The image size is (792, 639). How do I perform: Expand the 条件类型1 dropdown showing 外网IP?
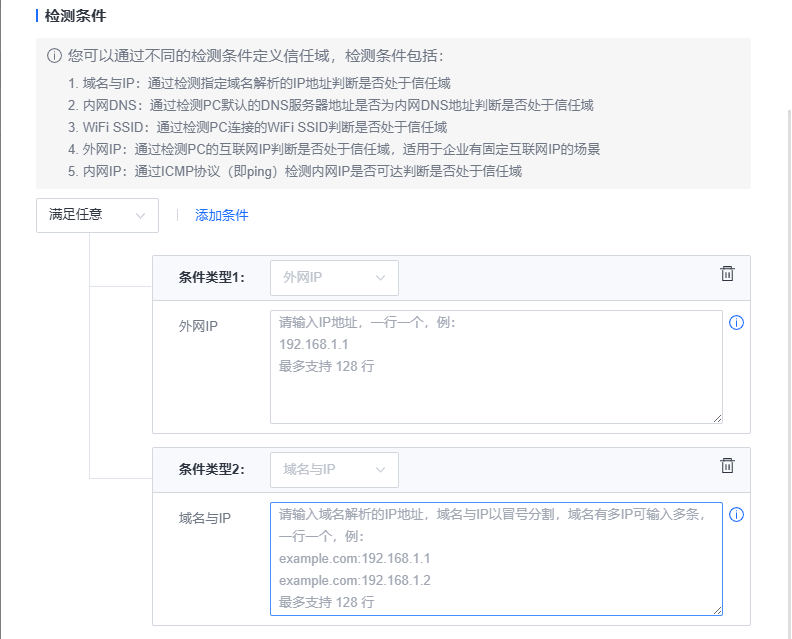pyautogui.click(x=334, y=278)
